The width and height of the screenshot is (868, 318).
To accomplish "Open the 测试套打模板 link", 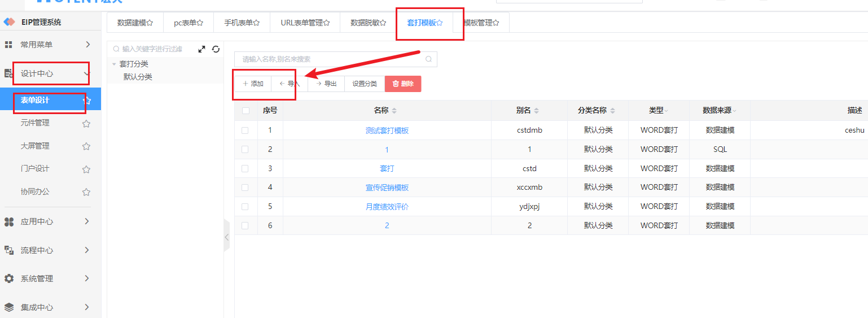I will point(387,130).
